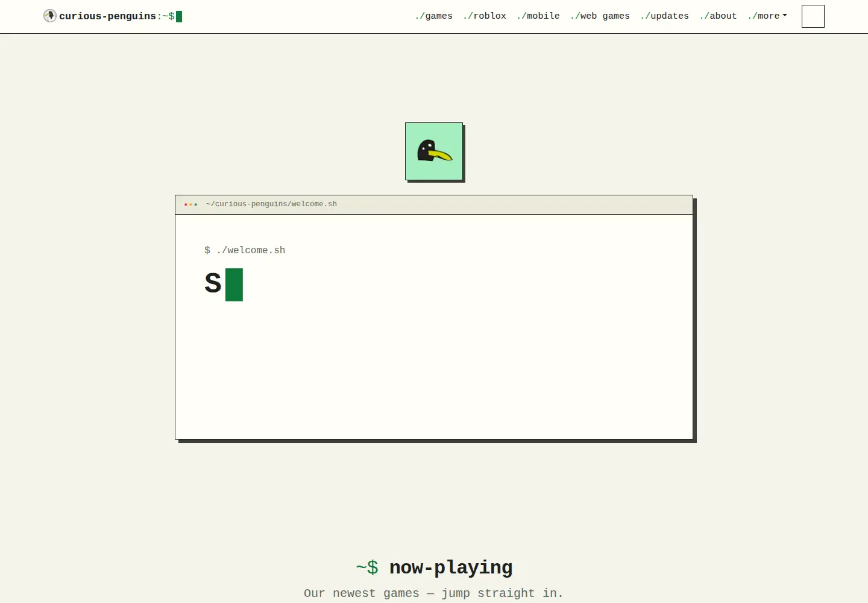This screenshot has height=603, width=868.
Task: Expand the ./more dropdown
Action: coord(767,16)
